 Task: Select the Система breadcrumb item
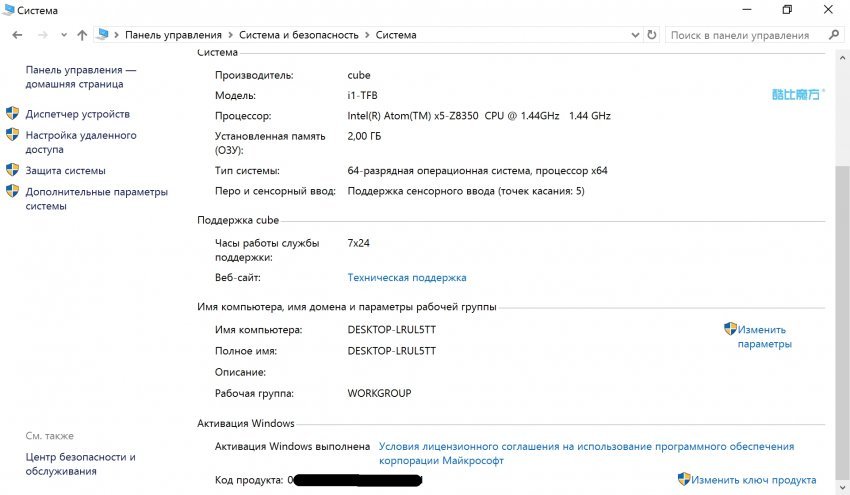tap(396, 35)
